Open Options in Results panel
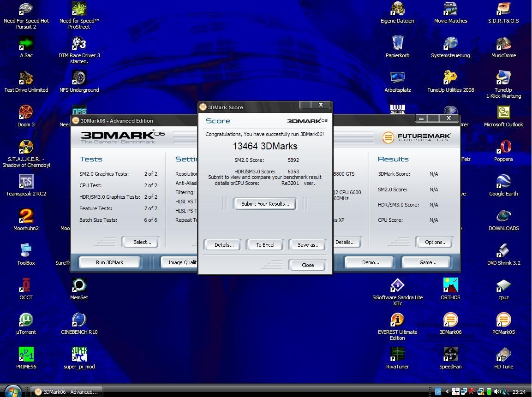 pyautogui.click(x=435, y=242)
